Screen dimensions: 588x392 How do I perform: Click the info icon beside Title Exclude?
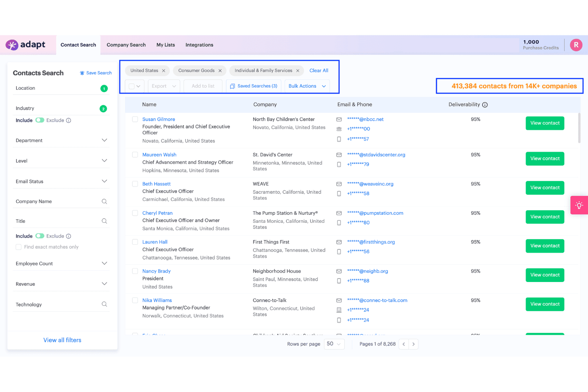click(x=68, y=236)
